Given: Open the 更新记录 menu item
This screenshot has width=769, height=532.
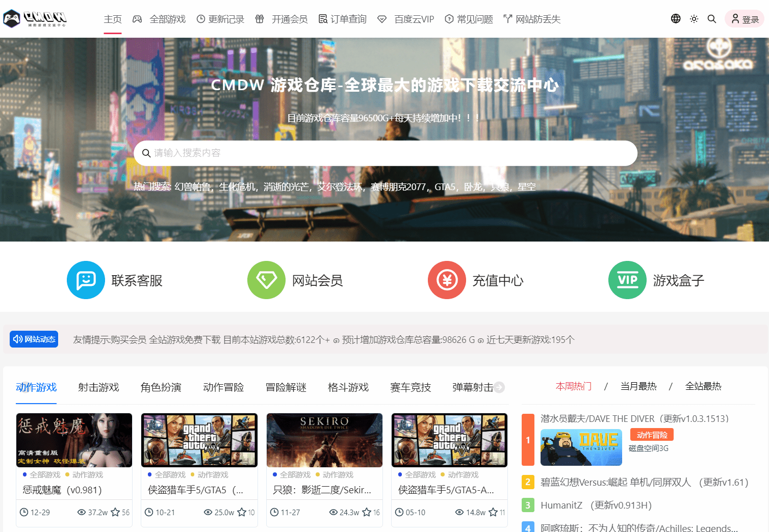Looking at the screenshot, I should [220, 19].
